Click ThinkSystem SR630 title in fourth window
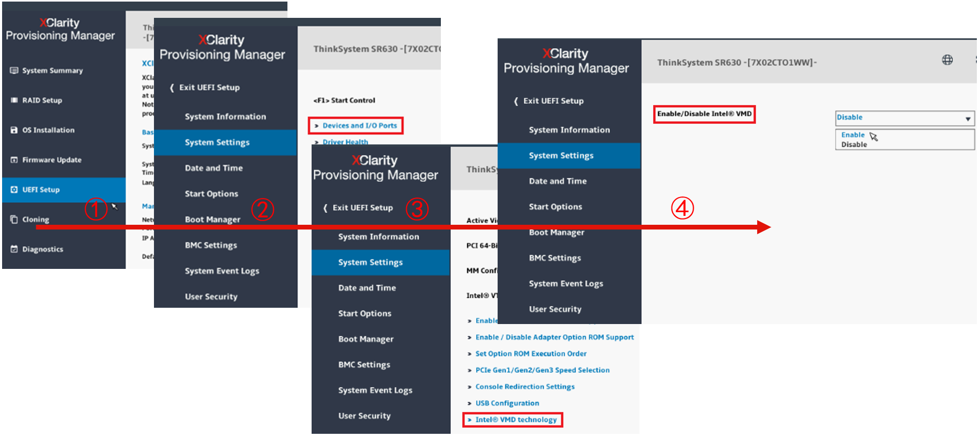 [x=737, y=62]
